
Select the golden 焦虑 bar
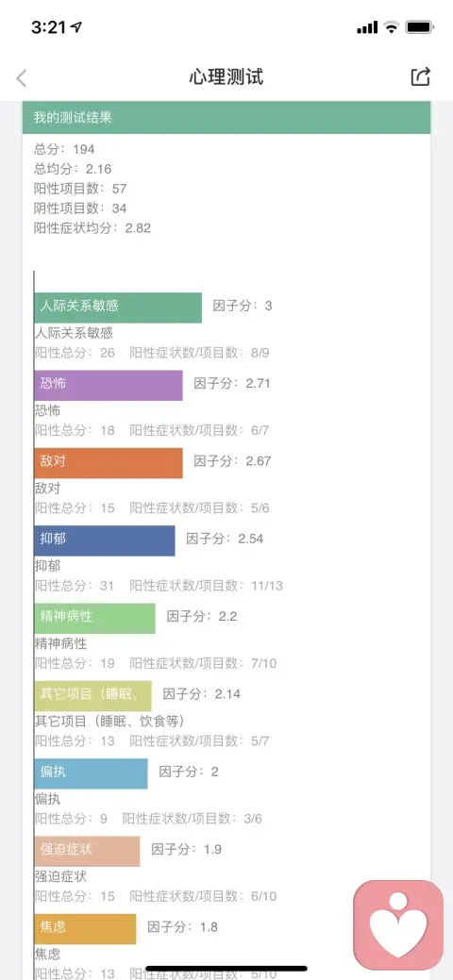click(85, 929)
